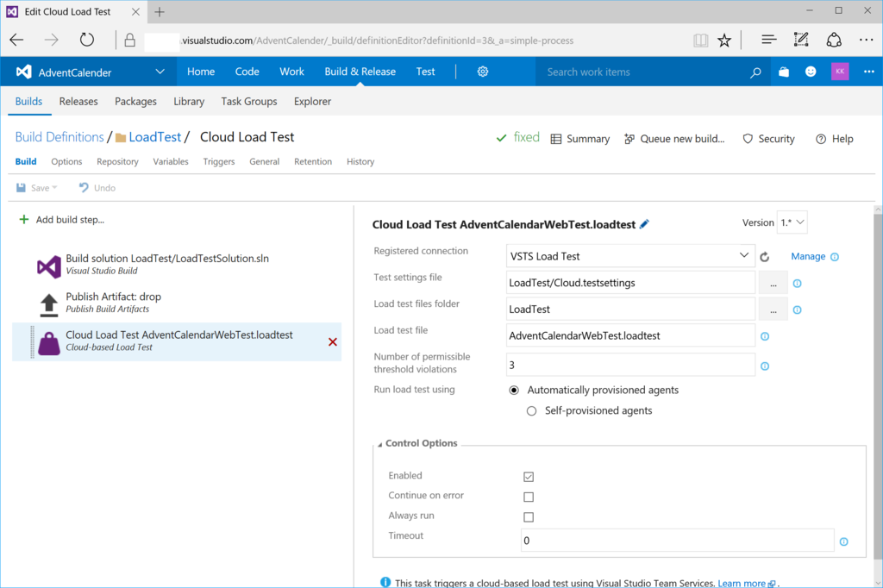883x588 pixels.
Task: Check the Always run checkbox
Action: coord(529,516)
